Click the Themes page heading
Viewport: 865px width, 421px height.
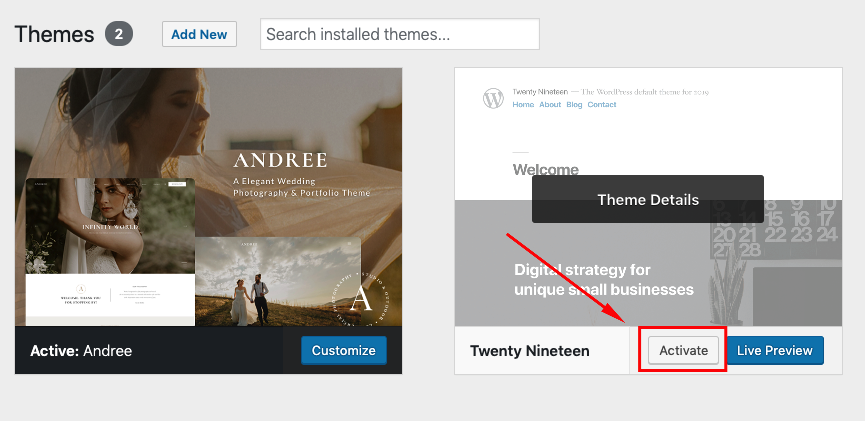(x=54, y=34)
